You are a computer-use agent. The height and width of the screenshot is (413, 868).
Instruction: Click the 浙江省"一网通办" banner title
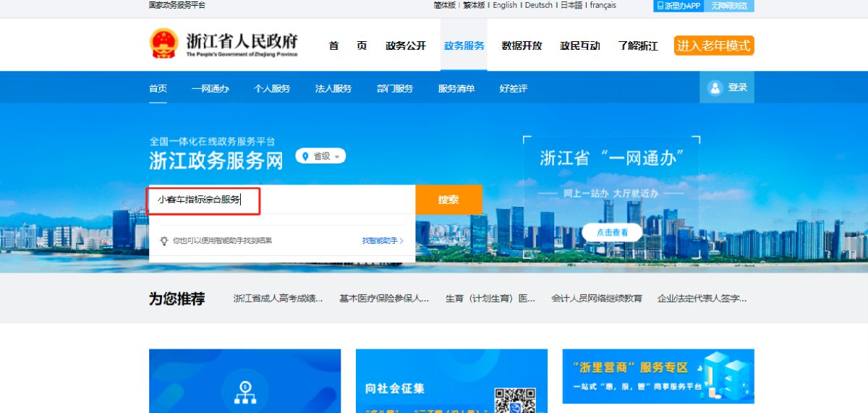click(x=611, y=158)
